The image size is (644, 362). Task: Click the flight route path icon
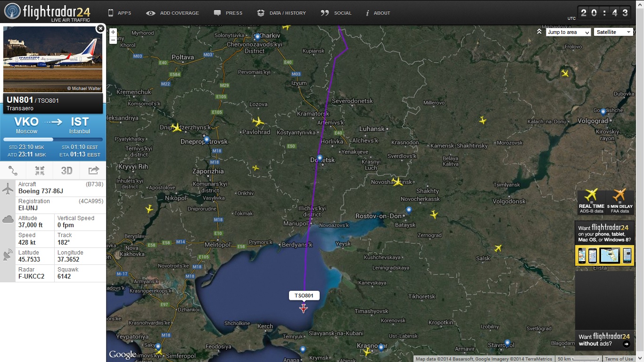[x=13, y=171]
